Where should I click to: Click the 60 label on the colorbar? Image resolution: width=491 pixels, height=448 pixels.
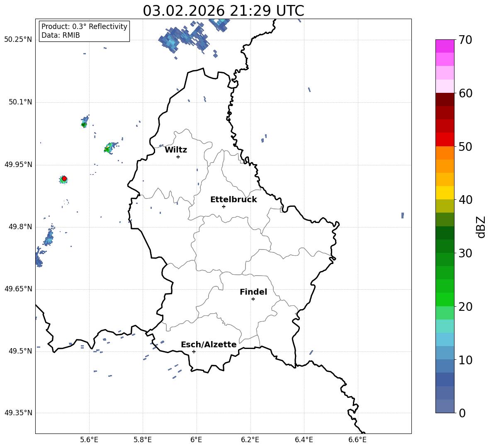point(465,93)
